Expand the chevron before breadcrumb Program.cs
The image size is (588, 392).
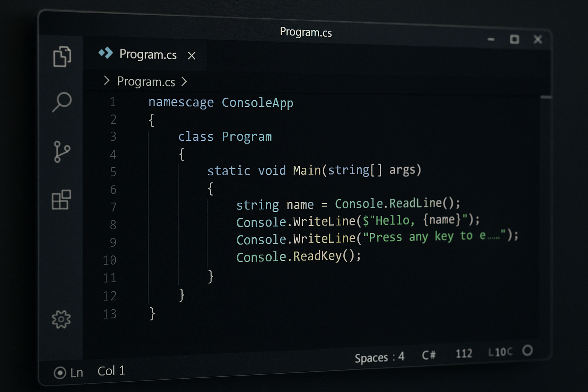[x=107, y=80]
